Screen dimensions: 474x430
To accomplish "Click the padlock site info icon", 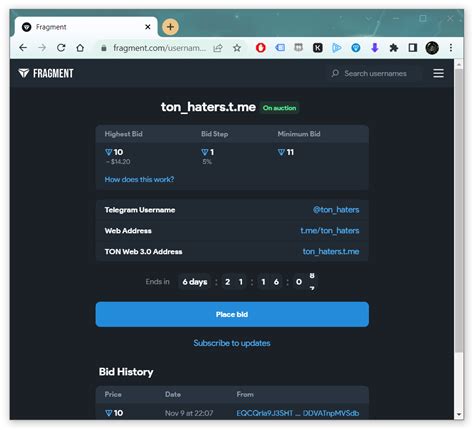I will (x=104, y=48).
